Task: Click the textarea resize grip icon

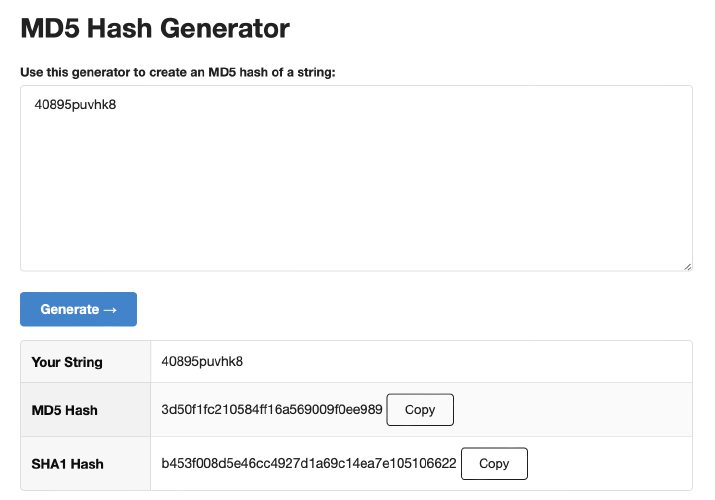Action: (x=688, y=267)
